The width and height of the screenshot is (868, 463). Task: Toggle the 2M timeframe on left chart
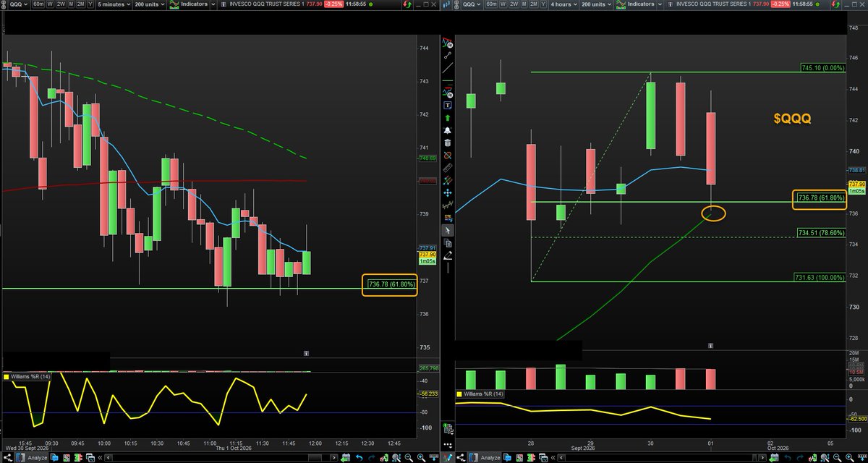click(81, 4)
